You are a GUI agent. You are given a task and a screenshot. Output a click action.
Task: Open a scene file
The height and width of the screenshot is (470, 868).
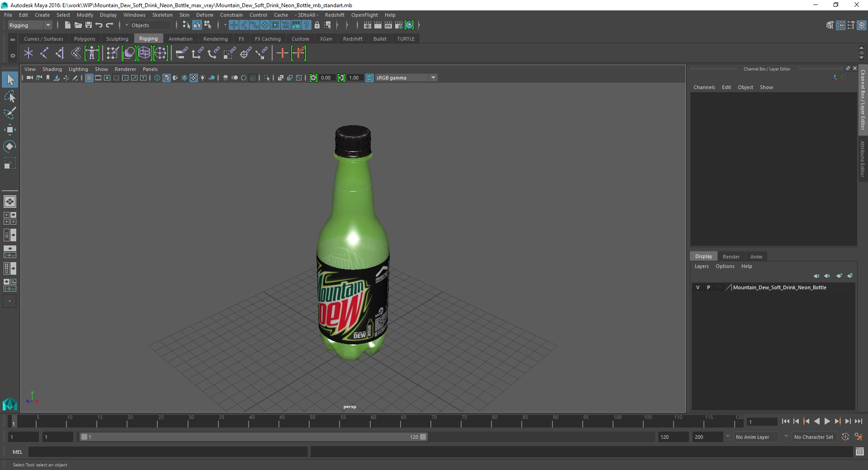click(78, 25)
